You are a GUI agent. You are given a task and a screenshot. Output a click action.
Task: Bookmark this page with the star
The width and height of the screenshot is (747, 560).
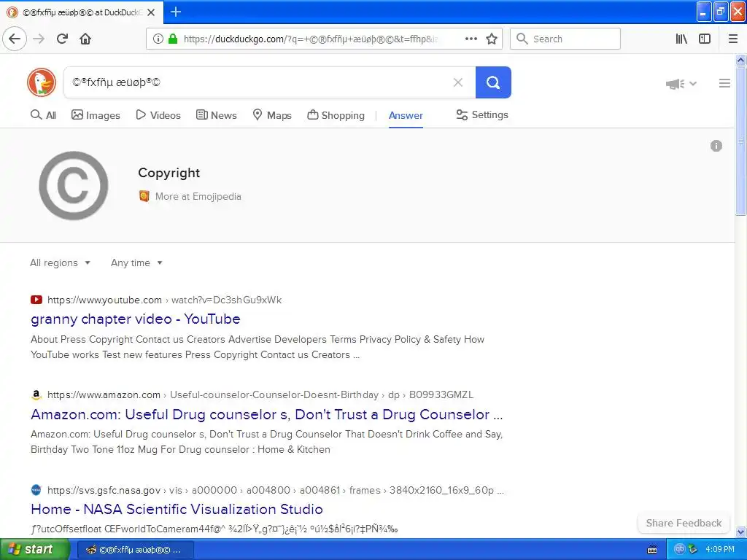click(492, 39)
